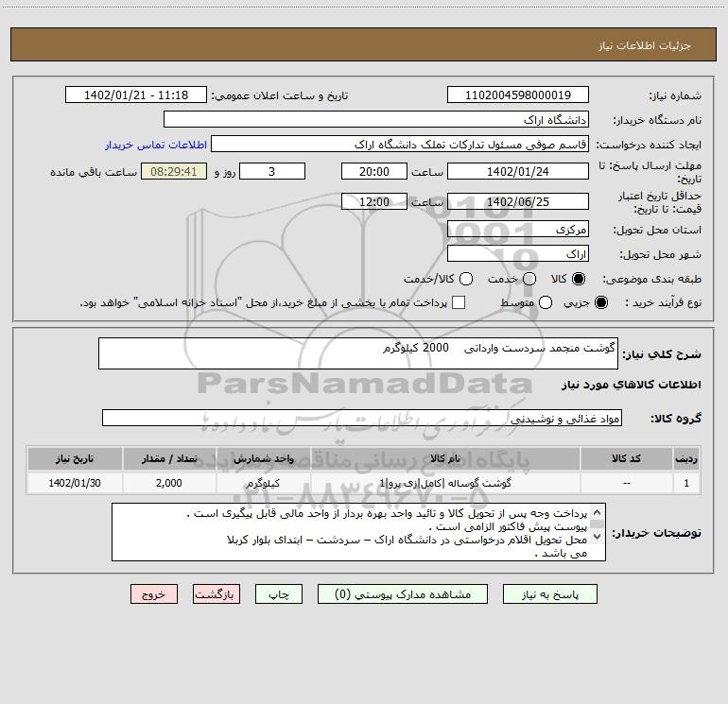Click the price validity date 1402/06/25
728x704 pixels.
pyautogui.click(x=518, y=201)
